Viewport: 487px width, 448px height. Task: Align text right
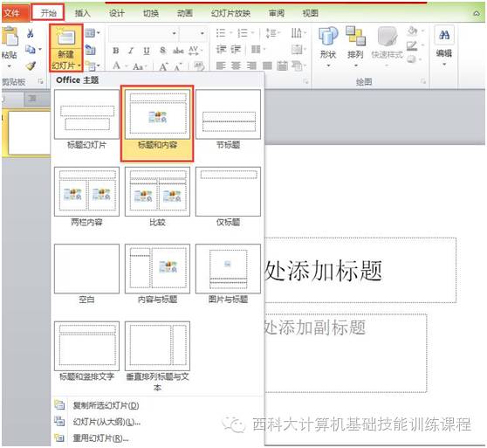pos(251,65)
